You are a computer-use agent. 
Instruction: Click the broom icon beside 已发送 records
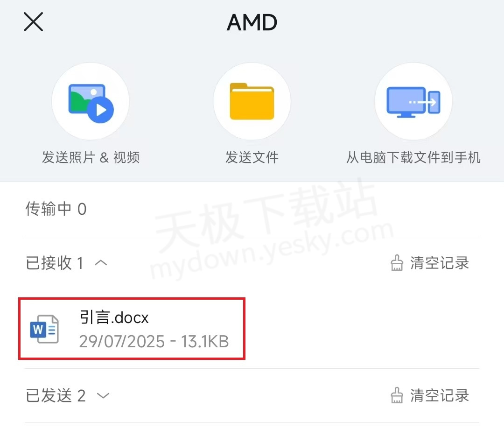[x=397, y=395]
